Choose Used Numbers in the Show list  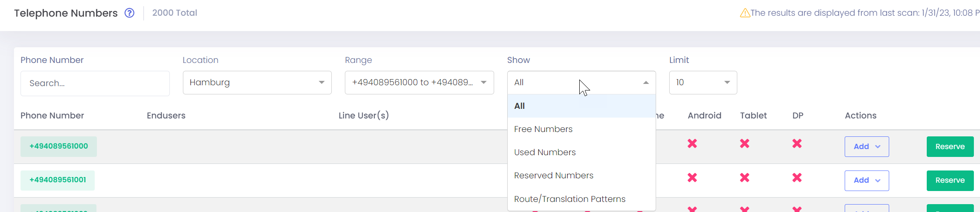click(x=545, y=152)
